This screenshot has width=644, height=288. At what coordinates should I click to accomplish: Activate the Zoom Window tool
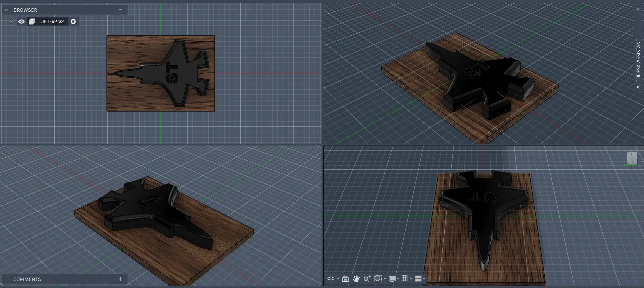(378, 279)
